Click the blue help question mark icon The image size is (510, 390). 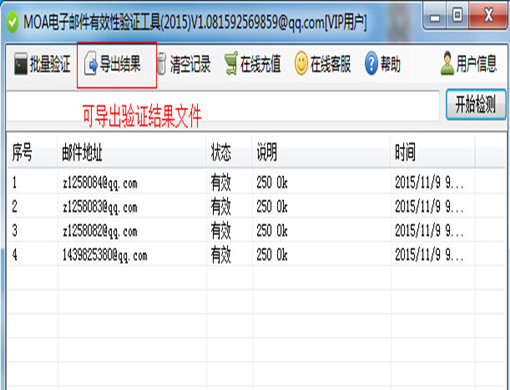[371, 63]
